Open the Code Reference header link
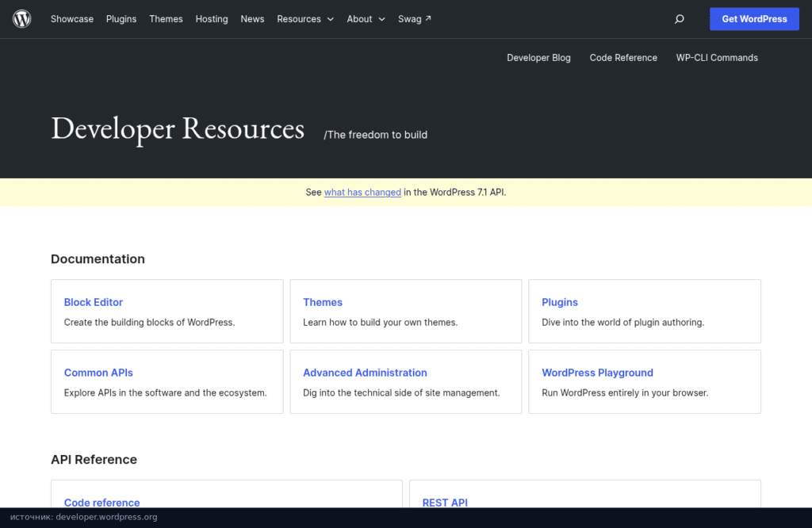The width and height of the screenshot is (812, 528). point(623,58)
